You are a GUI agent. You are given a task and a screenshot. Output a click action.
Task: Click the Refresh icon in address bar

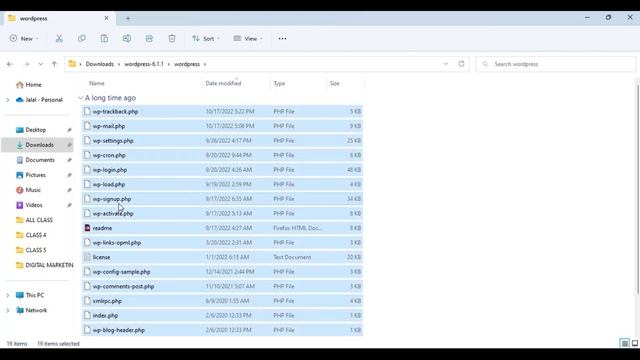pos(461,64)
